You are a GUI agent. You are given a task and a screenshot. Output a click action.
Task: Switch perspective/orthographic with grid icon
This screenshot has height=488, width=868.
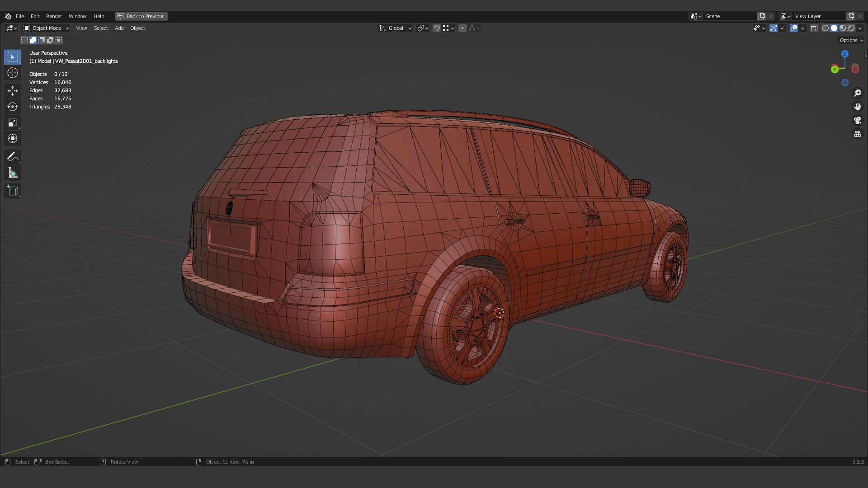[858, 134]
